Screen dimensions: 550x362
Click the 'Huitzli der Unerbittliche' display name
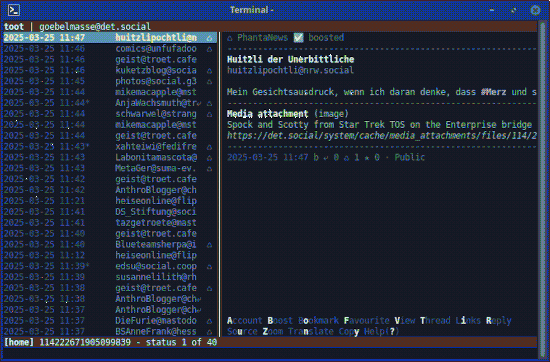coord(290,60)
